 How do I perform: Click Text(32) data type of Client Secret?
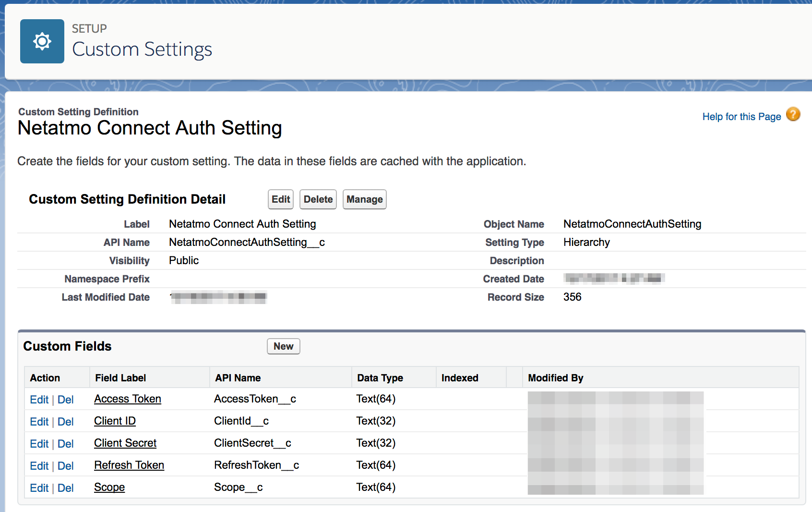click(x=376, y=443)
